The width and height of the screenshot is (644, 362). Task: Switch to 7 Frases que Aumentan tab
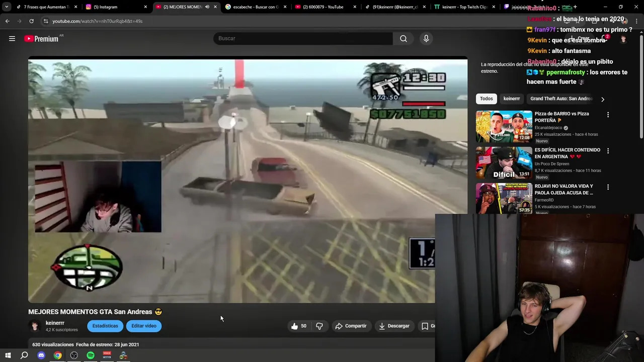42,7
